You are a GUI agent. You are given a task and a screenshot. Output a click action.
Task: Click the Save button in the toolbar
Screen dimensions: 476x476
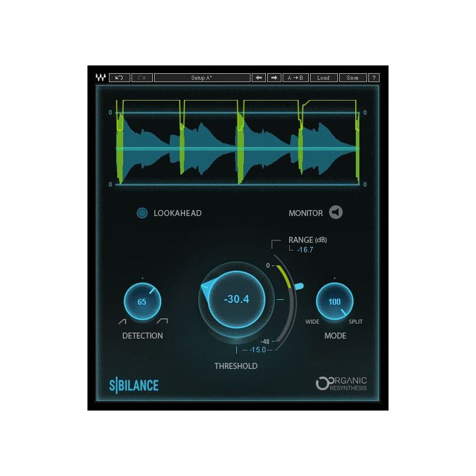pyautogui.click(x=352, y=77)
